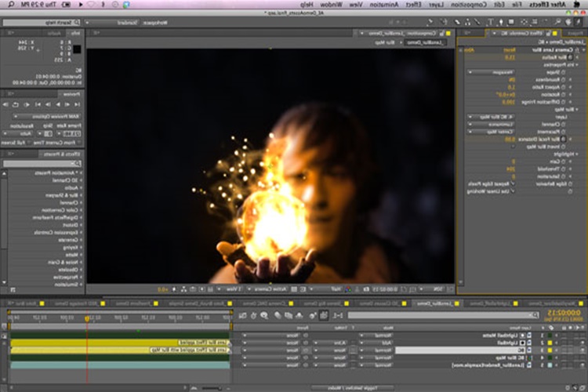Image resolution: width=588 pixels, height=392 pixels.
Task: Uncheck Repeat Edge Pixels
Action: pos(513,183)
